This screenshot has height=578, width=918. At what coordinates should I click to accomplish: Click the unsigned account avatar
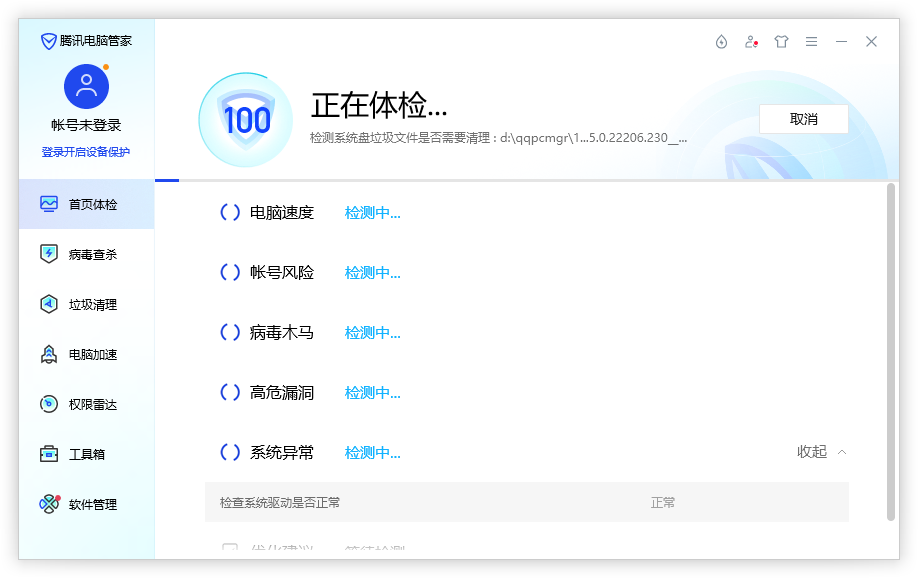click(86, 86)
